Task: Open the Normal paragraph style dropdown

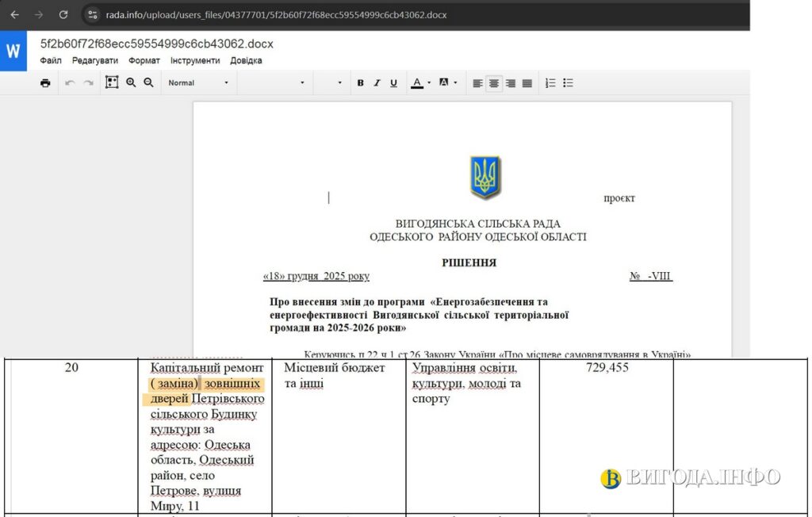Action: tap(198, 82)
